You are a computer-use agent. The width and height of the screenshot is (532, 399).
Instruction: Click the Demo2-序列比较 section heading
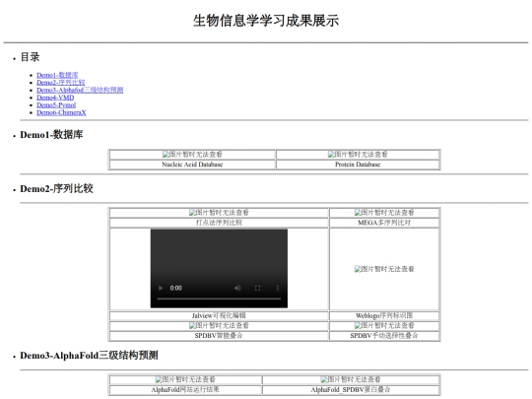point(57,188)
